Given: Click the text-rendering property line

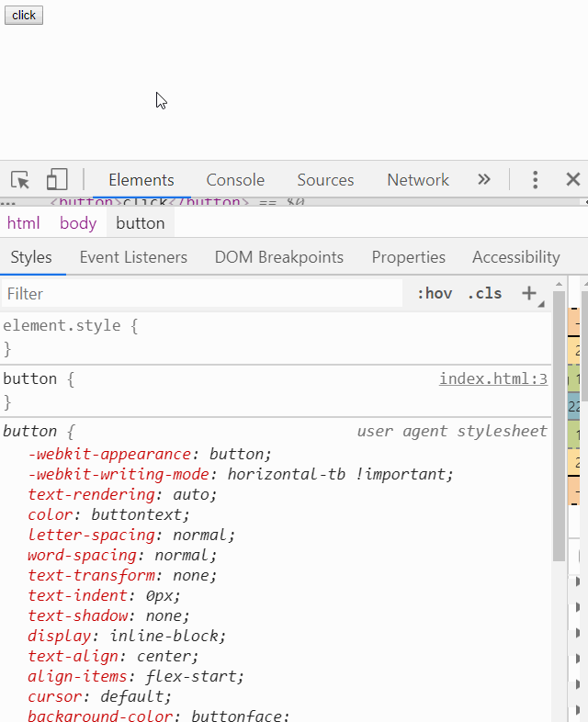Looking at the screenshot, I should coord(122,494).
